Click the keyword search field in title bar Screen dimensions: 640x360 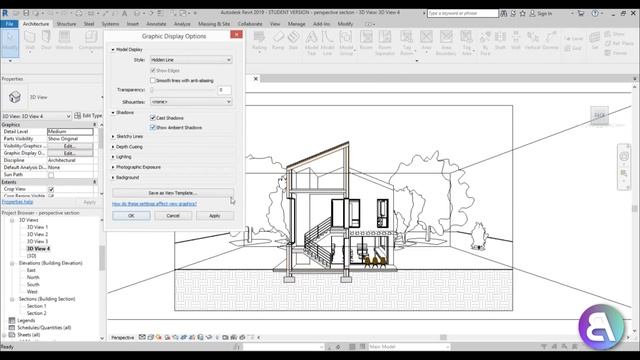463,13
